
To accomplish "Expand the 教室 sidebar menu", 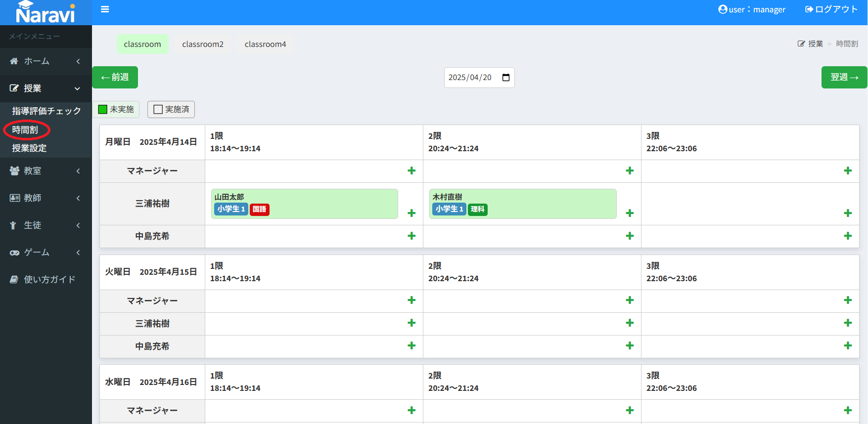I will pyautogui.click(x=46, y=171).
